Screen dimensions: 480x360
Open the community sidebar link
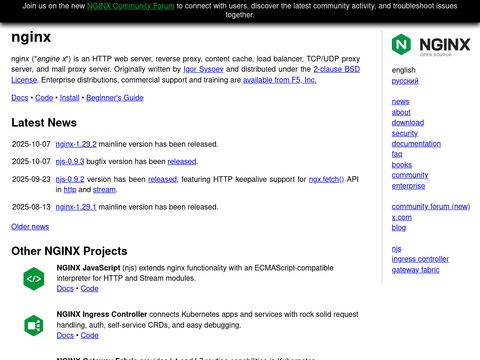[410, 175]
